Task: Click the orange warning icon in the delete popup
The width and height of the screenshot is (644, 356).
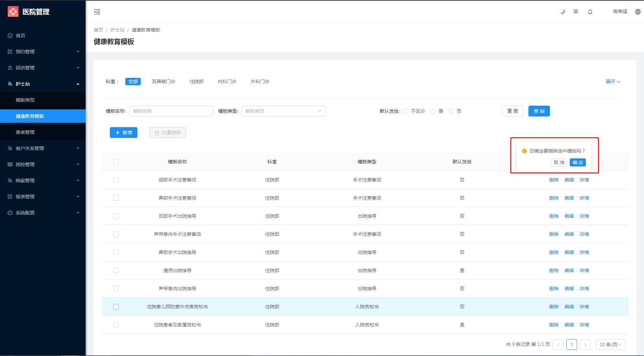Action: tap(524, 151)
